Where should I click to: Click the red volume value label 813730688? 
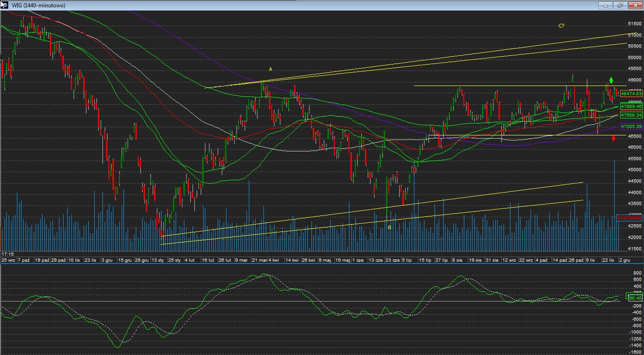click(630, 218)
